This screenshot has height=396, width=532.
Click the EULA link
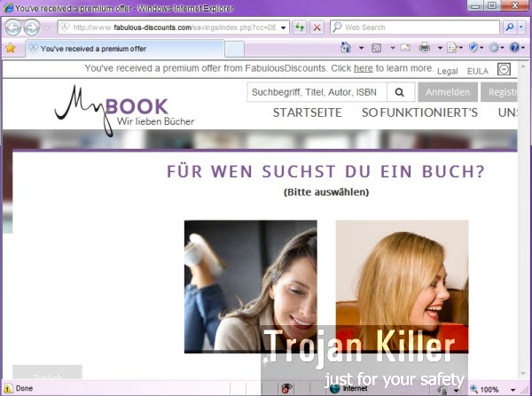coord(477,69)
